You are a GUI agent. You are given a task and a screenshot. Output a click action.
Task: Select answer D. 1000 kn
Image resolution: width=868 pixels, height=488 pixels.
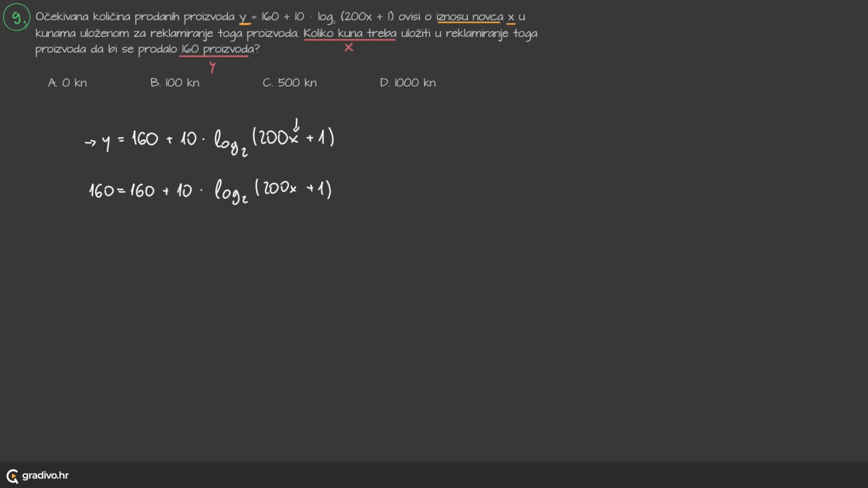point(408,83)
